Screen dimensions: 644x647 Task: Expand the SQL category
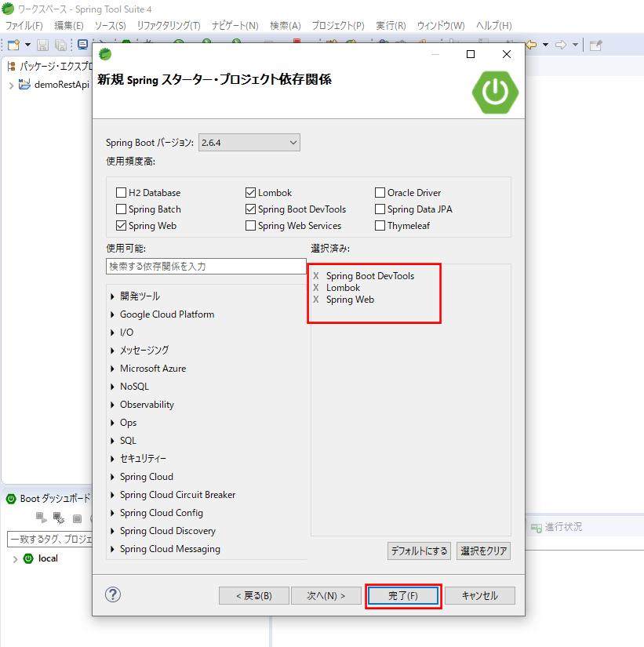click(x=112, y=441)
